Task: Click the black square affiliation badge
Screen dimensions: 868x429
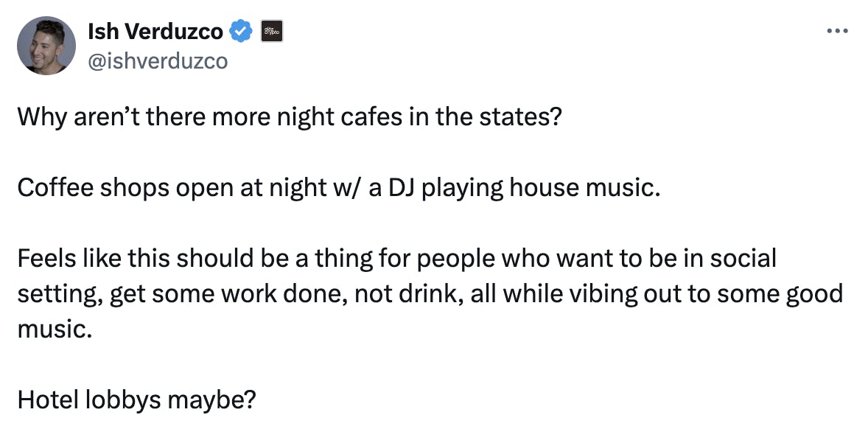Action: (x=271, y=32)
